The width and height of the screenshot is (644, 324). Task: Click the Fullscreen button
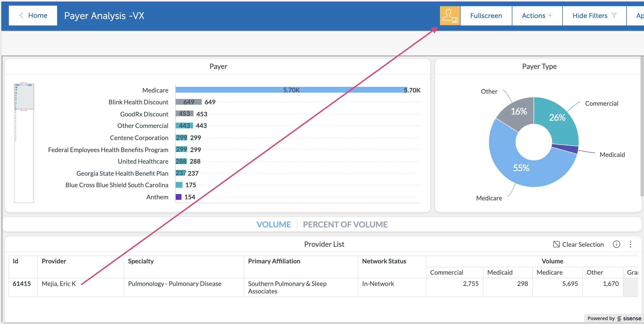486,16
